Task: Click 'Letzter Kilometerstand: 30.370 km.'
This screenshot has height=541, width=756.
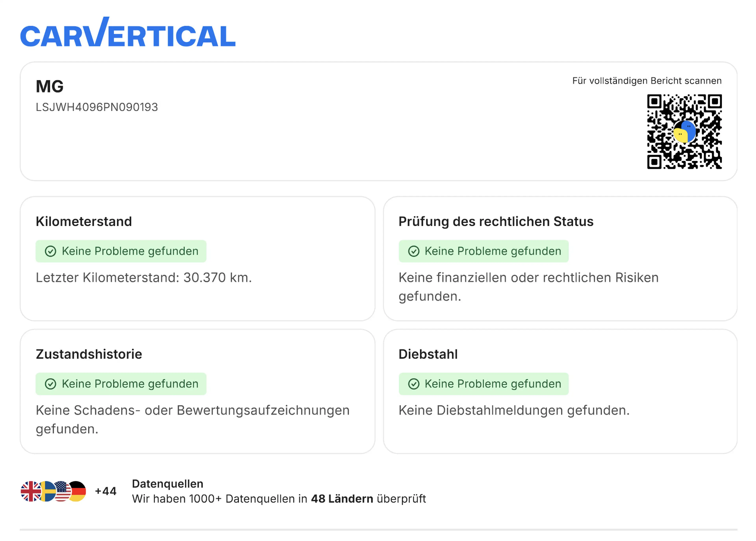Action: [x=144, y=278]
